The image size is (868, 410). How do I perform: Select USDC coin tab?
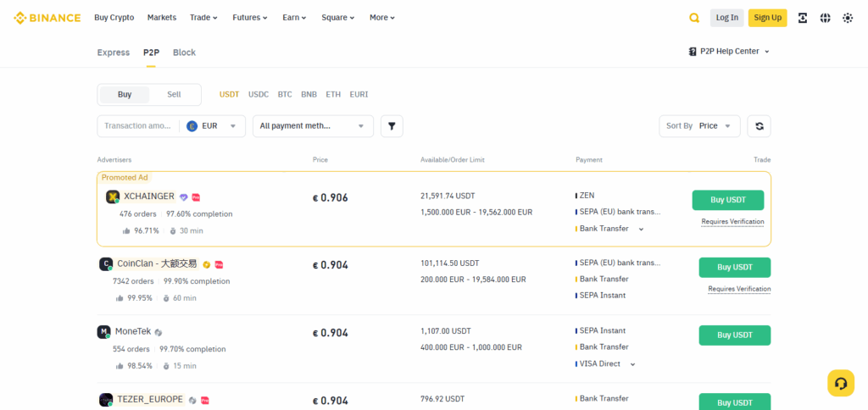259,95
